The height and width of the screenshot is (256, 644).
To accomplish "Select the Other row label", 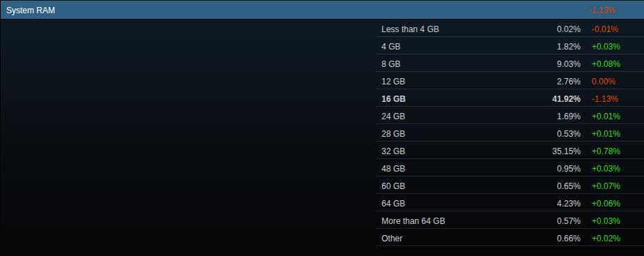I will [x=392, y=239].
